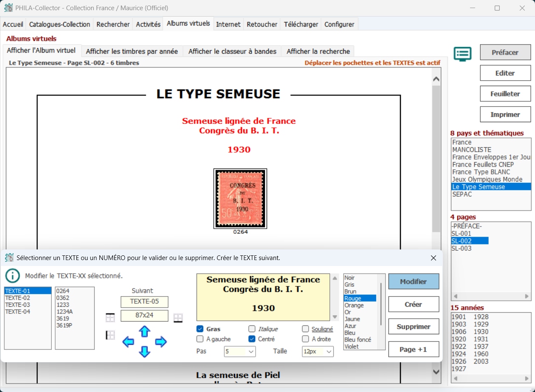Screen dimensions: 535x392
Task: Click the Congrès du B.I.T. stamp image
Action: 240,199
